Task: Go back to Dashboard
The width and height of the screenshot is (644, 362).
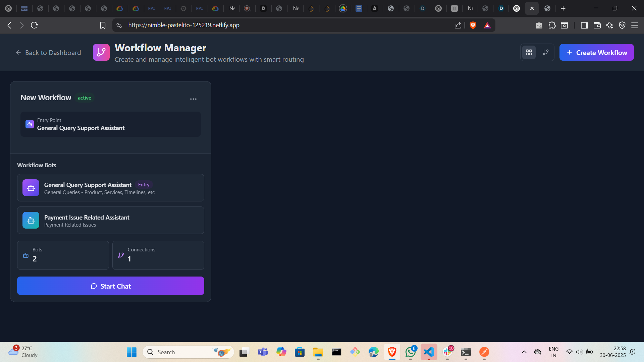Action: click(x=48, y=53)
